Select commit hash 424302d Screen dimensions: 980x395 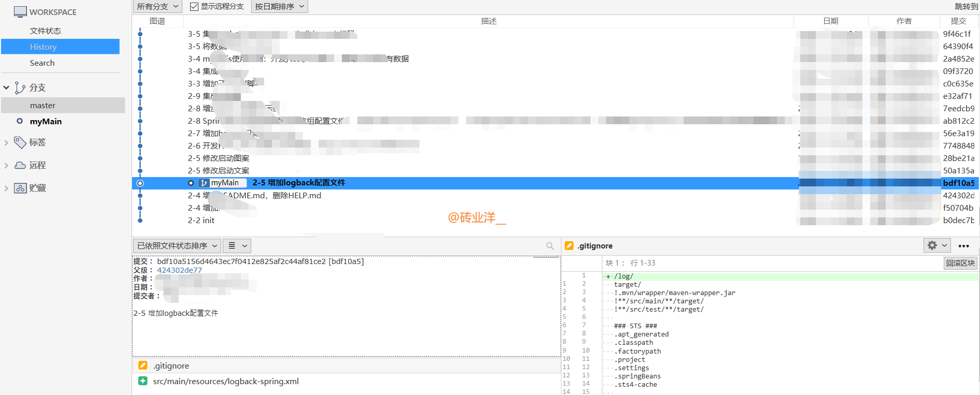pos(958,195)
